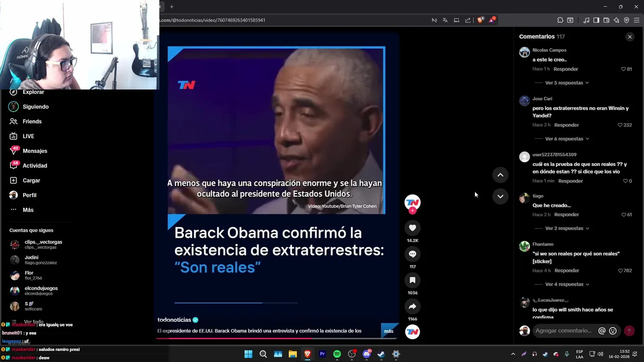Follow todonoticias via the TN avatar
The width and height of the screenshot is (644, 362).
[x=413, y=203]
